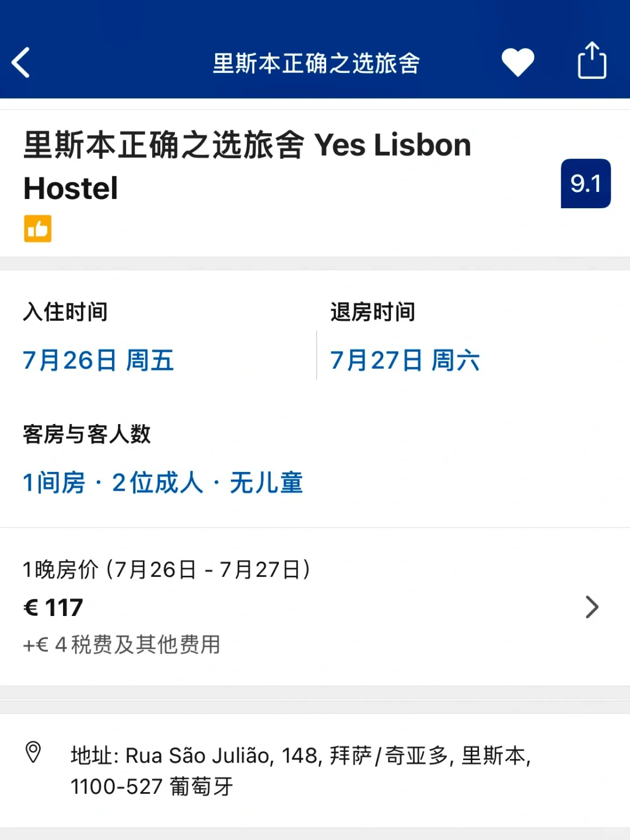View taxes and fees +€4 text
630x840 pixels.
121,645
